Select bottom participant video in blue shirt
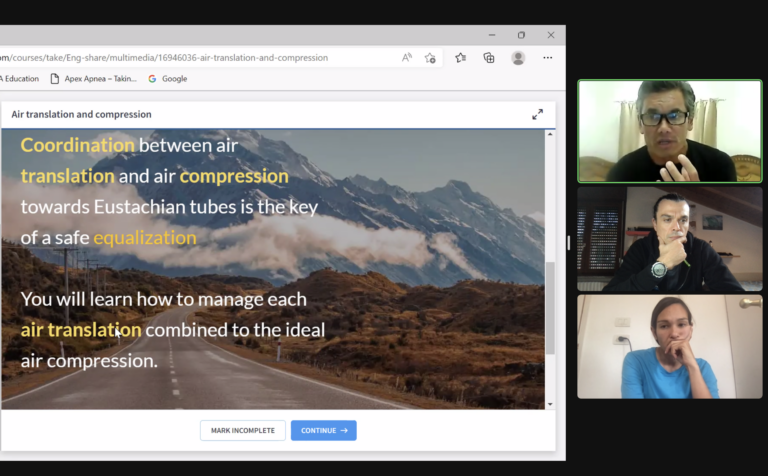768x476 pixels. pyautogui.click(x=669, y=347)
